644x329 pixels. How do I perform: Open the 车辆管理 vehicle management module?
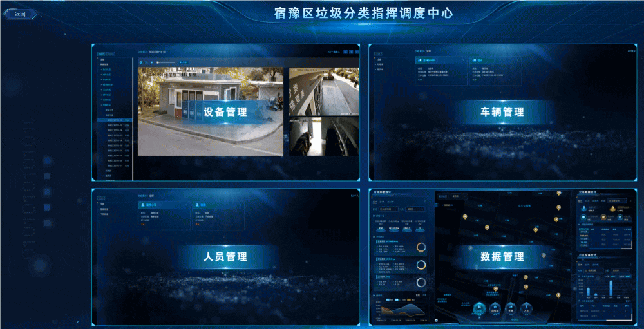(x=502, y=112)
